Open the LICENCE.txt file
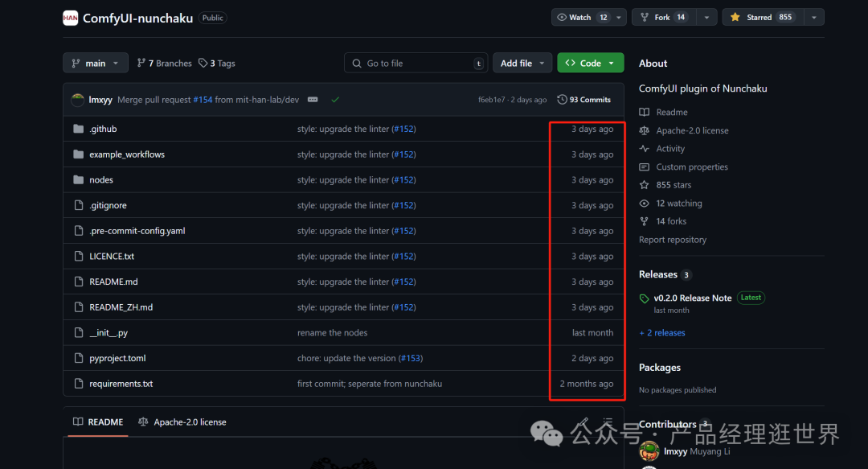Screen dimensions: 868x469 coord(112,256)
